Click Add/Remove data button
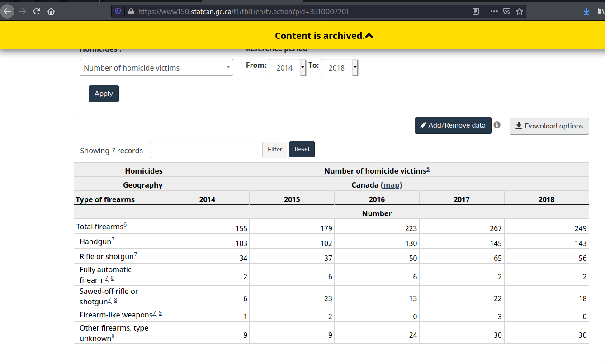The width and height of the screenshot is (605, 364). pyautogui.click(x=453, y=125)
